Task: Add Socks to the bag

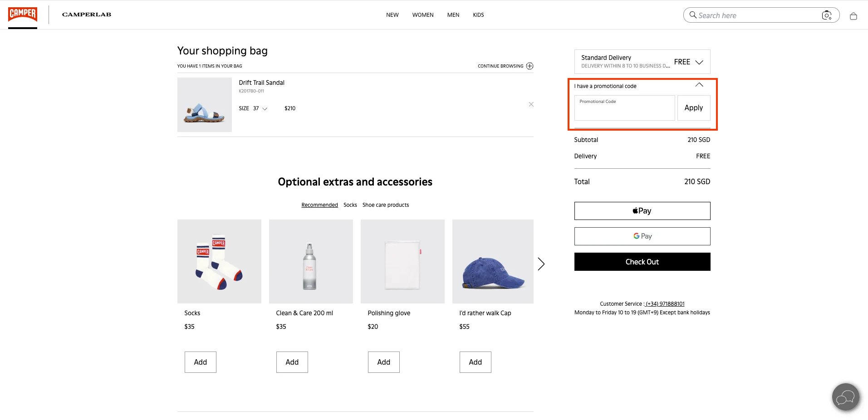Action: coord(201,362)
